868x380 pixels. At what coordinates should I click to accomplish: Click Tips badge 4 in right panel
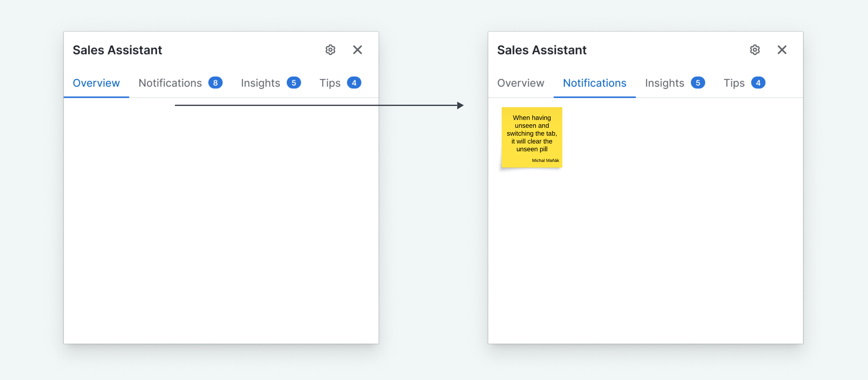click(758, 83)
